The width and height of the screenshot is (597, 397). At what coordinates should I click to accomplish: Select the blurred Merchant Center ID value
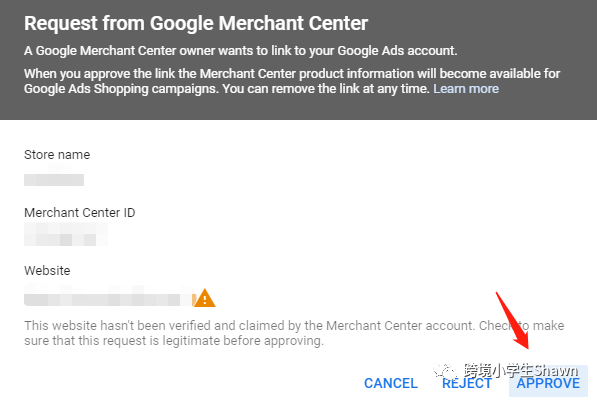pos(66,234)
